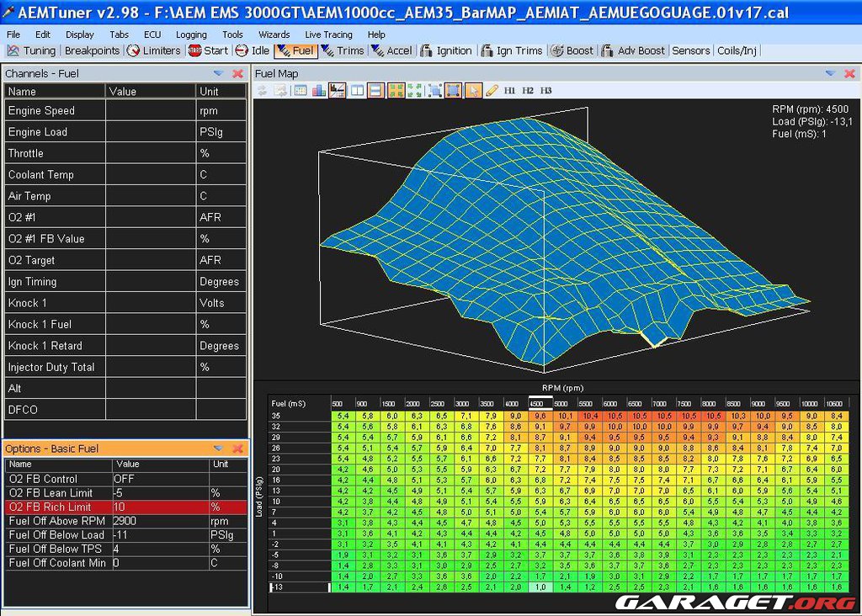This screenshot has height=616, width=862.
Task: Switch to the Adv Boost tab
Action: tap(633, 51)
